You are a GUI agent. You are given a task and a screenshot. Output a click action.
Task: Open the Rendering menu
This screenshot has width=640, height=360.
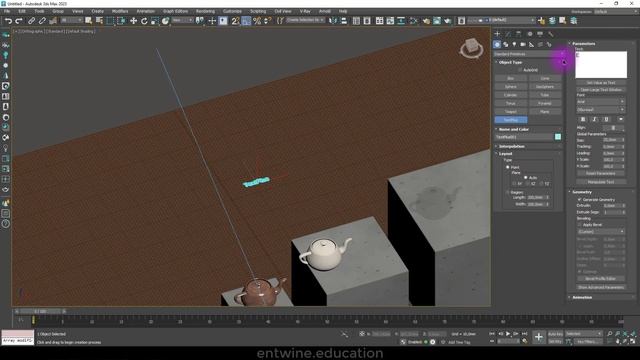pyautogui.click(x=205, y=11)
